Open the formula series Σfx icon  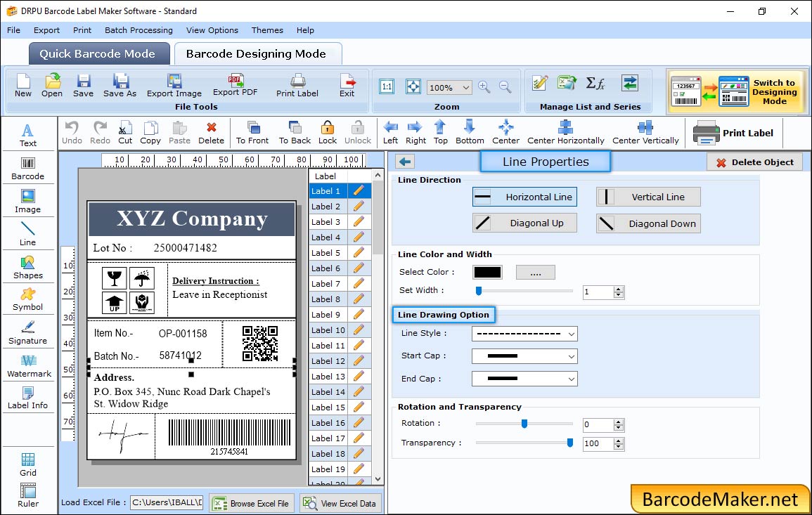(x=595, y=83)
